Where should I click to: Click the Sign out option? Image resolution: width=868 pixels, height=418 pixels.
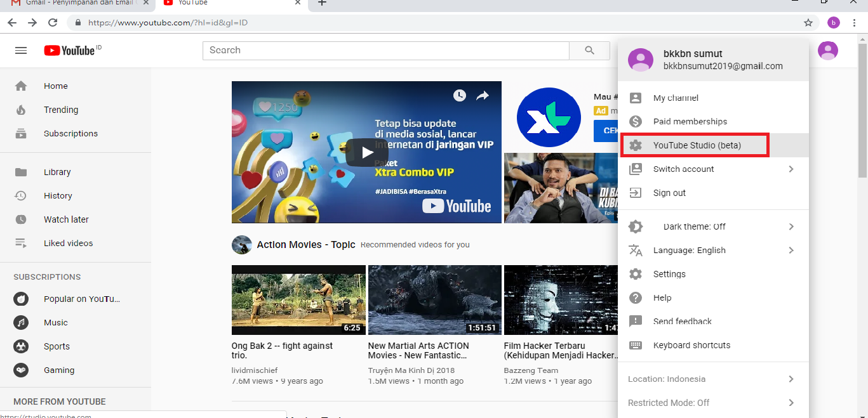(669, 193)
